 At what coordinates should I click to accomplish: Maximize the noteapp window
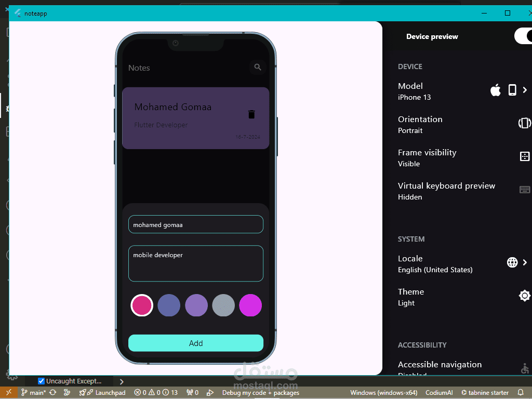[508, 13]
